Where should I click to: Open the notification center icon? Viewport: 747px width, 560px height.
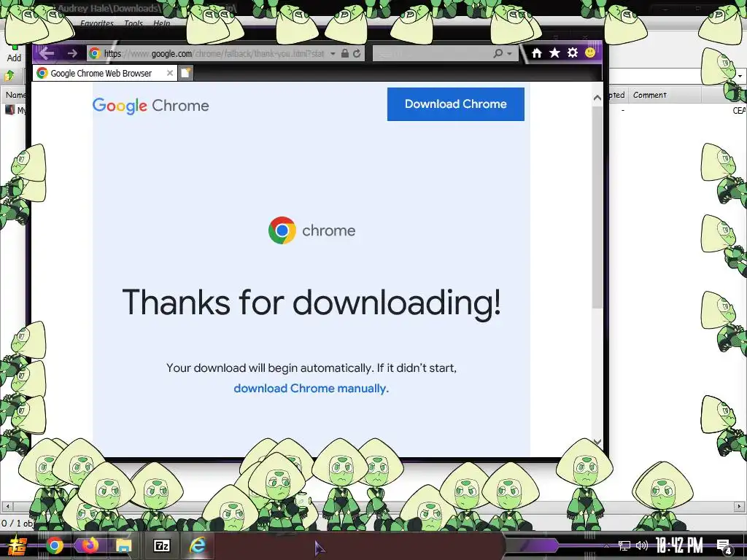(x=724, y=546)
